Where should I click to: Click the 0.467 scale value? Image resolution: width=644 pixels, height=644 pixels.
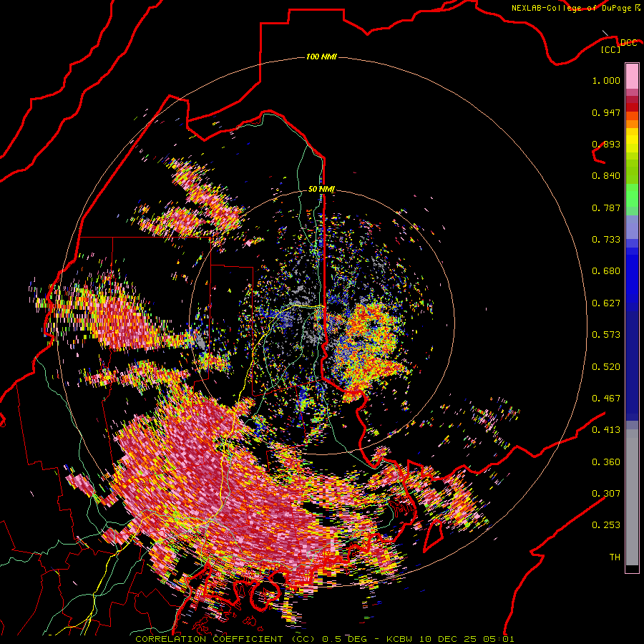(x=606, y=399)
